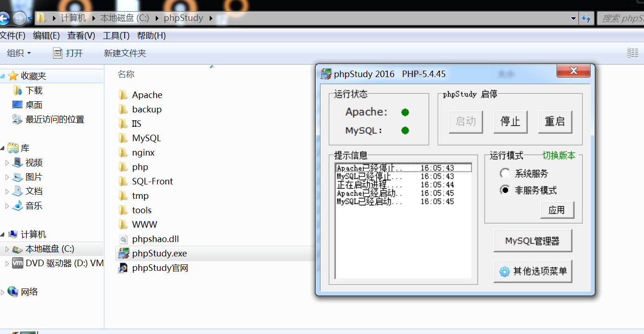Viewport: 644px width, 334px height.
Task: Select the phpshao.dll file icon
Action: click(123, 239)
